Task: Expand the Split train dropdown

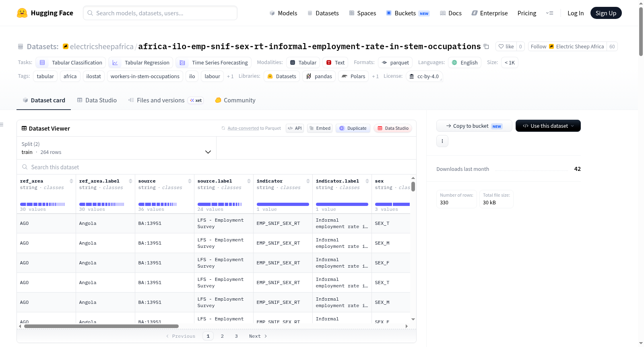Action: pos(116,148)
